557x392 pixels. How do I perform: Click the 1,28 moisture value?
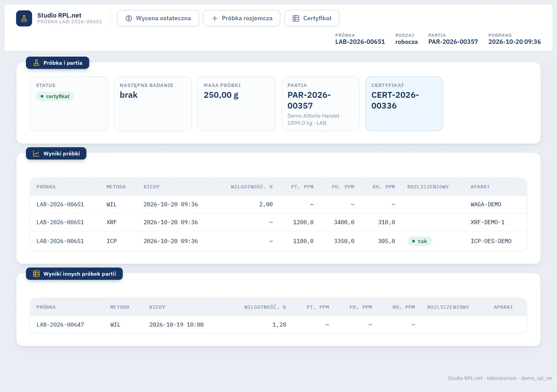point(279,325)
